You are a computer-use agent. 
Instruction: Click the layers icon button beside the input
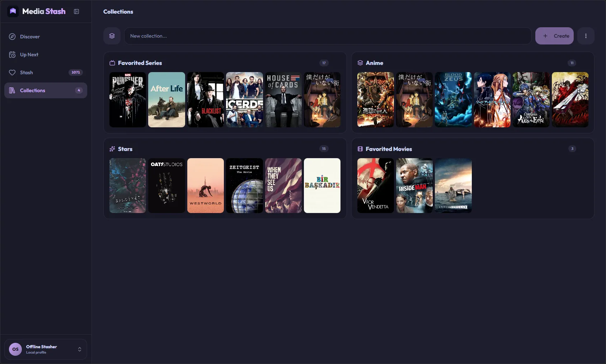[112, 36]
